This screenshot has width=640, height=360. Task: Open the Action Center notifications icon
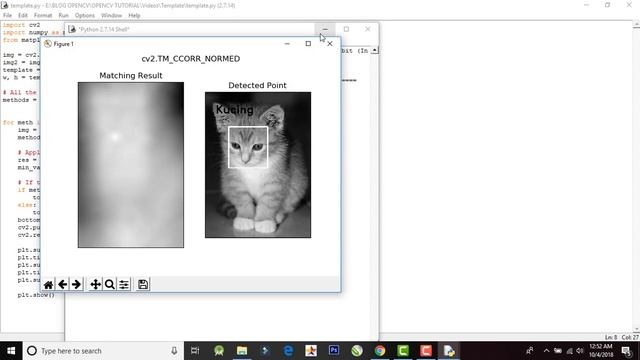(x=627, y=351)
